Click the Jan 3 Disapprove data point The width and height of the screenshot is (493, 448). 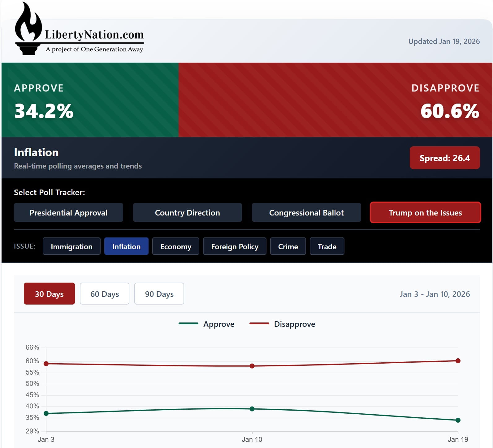46,364
